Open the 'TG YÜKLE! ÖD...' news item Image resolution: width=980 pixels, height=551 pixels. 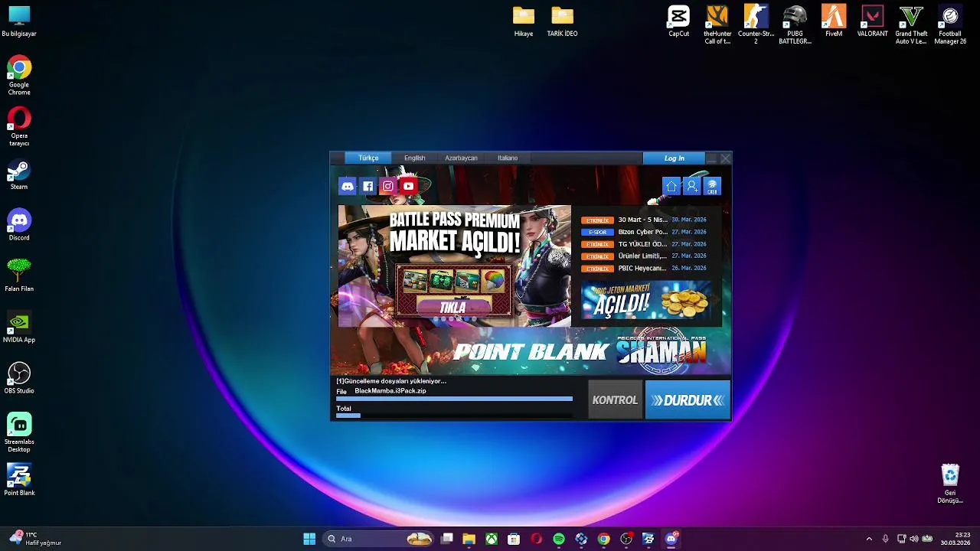[643, 244]
